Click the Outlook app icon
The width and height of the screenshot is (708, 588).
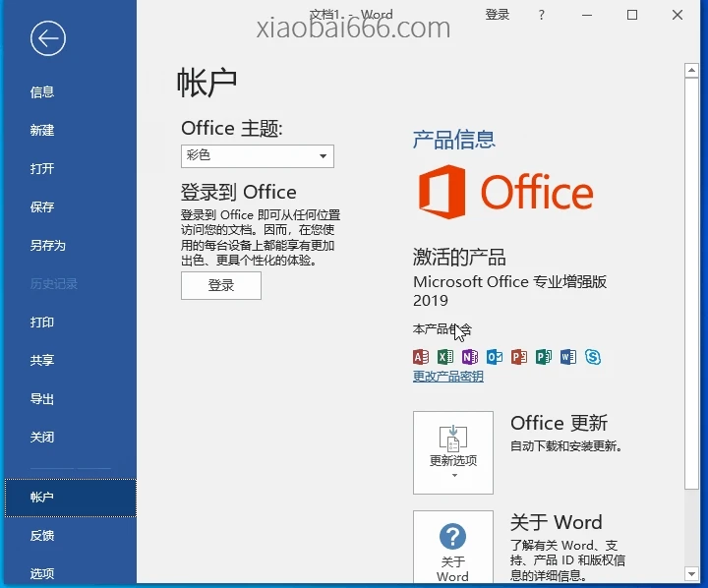(x=495, y=357)
